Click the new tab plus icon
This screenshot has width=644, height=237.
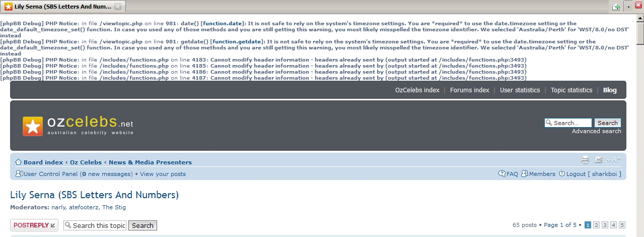tap(616, 7)
